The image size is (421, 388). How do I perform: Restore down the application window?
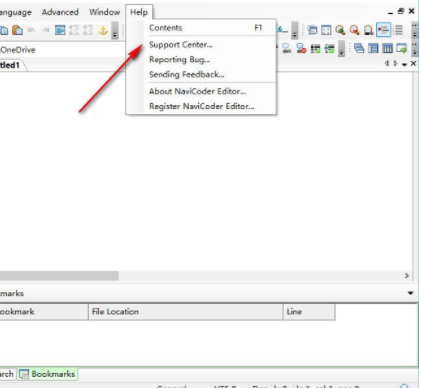(x=401, y=12)
